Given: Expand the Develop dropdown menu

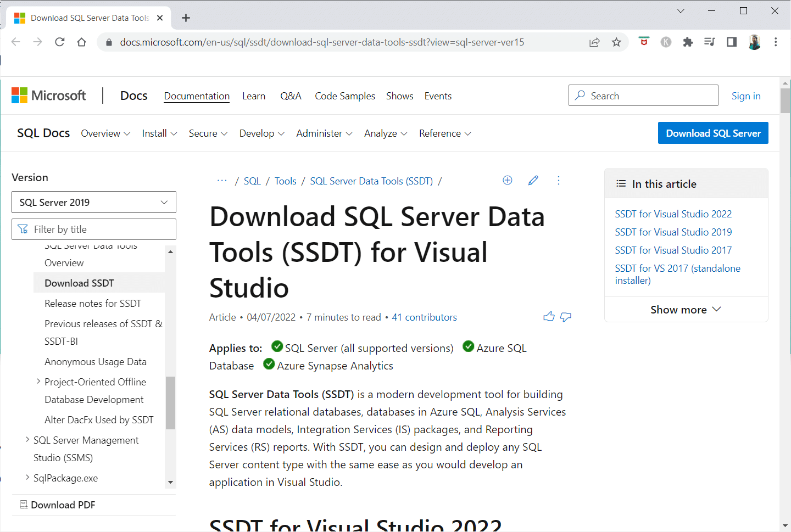Looking at the screenshot, I should (262, 133).
